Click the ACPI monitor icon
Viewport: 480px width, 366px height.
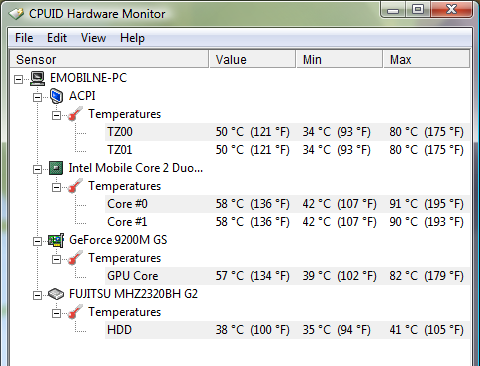56,96
